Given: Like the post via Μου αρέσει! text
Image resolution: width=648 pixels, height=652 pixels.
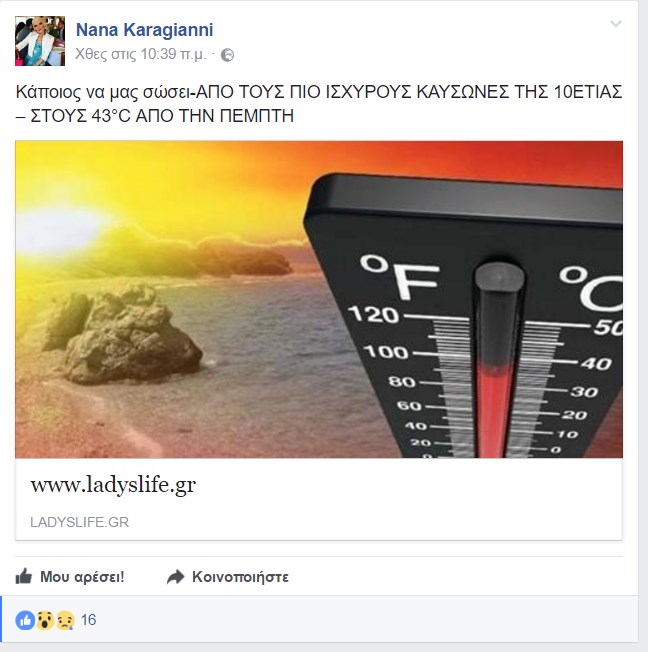Looking at the screenshot, I should 82,577.
